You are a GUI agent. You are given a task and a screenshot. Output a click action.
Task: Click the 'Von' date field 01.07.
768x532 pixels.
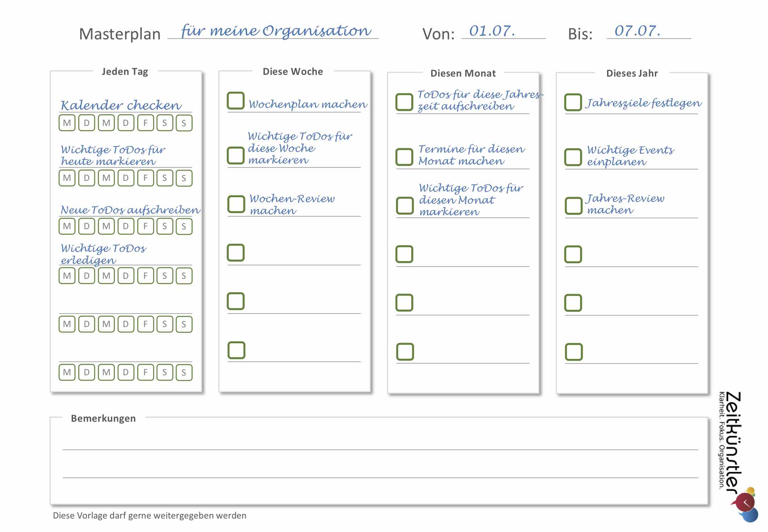click(x=503, y=31)
